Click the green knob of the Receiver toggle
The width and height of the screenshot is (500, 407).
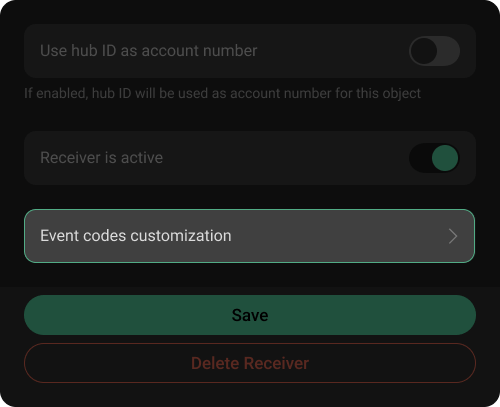[x=445, y=158]
